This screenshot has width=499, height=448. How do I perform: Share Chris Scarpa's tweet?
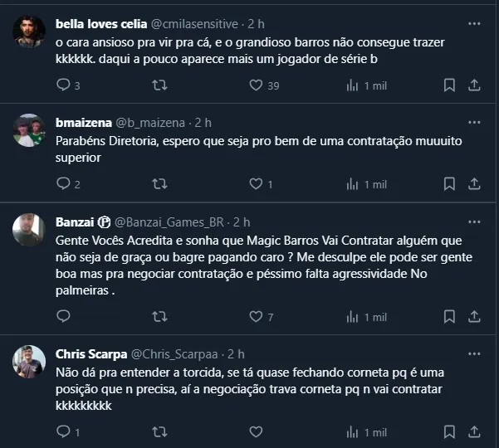pos(475,432)
